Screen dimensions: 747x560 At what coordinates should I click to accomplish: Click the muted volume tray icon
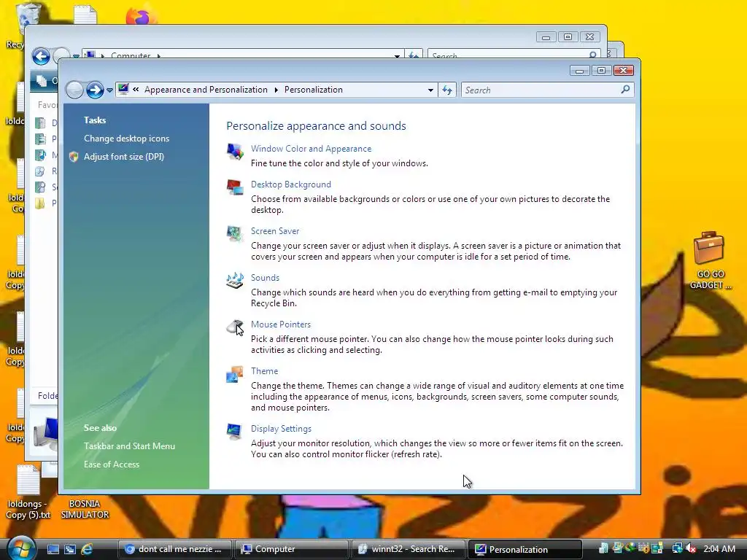tap(690, 548)
